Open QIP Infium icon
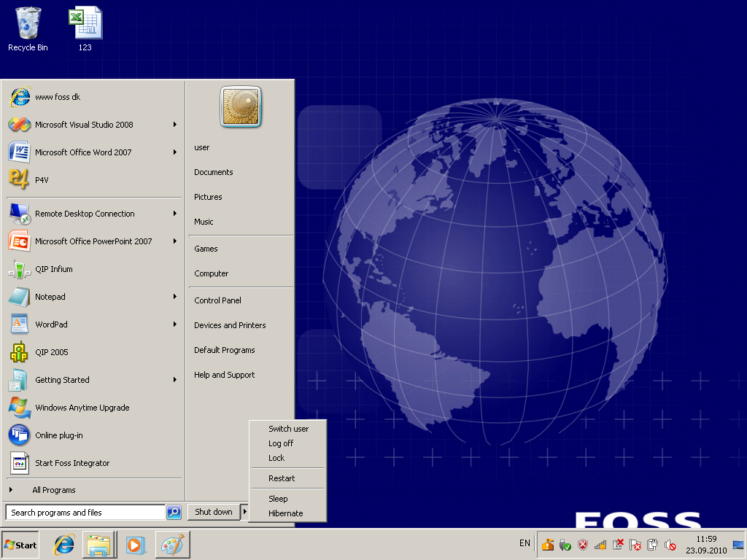 [20, 269]
